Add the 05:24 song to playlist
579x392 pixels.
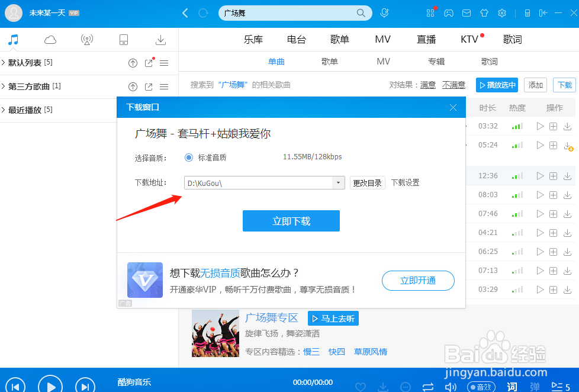click(x=553, y=145)
